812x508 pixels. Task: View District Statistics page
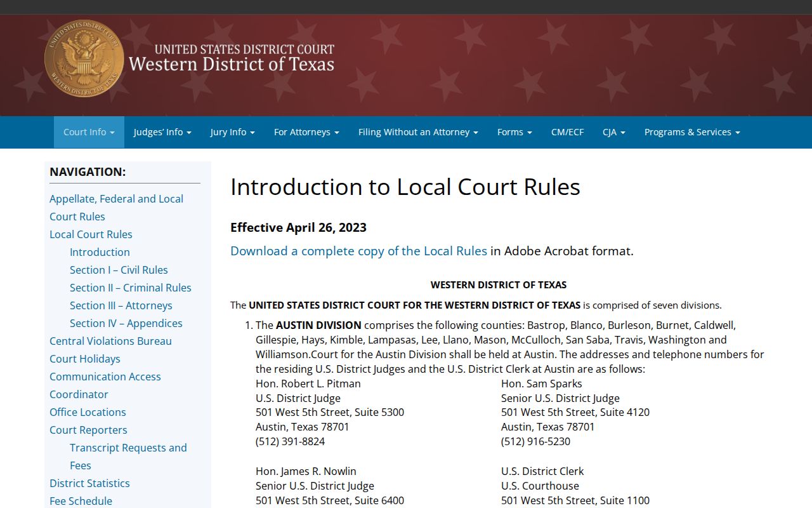89,483
